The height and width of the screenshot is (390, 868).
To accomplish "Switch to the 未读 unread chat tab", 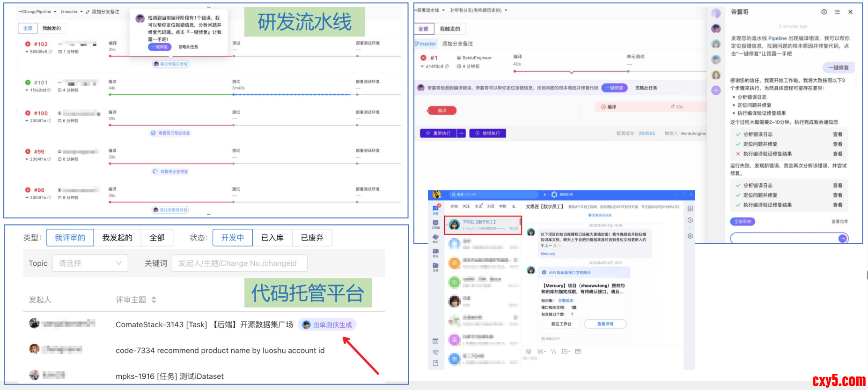I will [478, 206].
